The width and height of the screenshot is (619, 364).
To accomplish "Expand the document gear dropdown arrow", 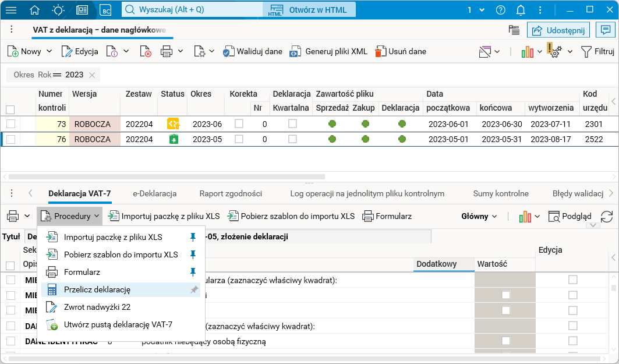I will click(211, 51).
